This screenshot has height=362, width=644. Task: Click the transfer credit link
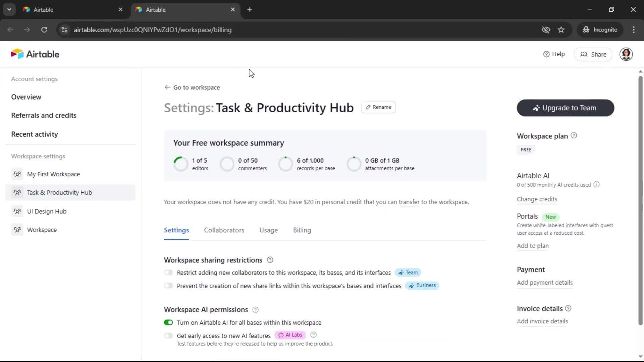[x=409, y=202]
